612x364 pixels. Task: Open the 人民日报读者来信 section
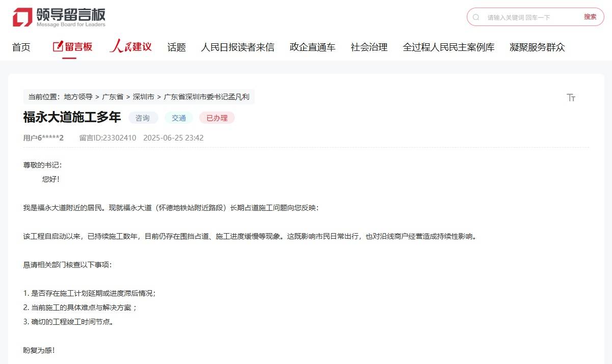pos(237,47)
